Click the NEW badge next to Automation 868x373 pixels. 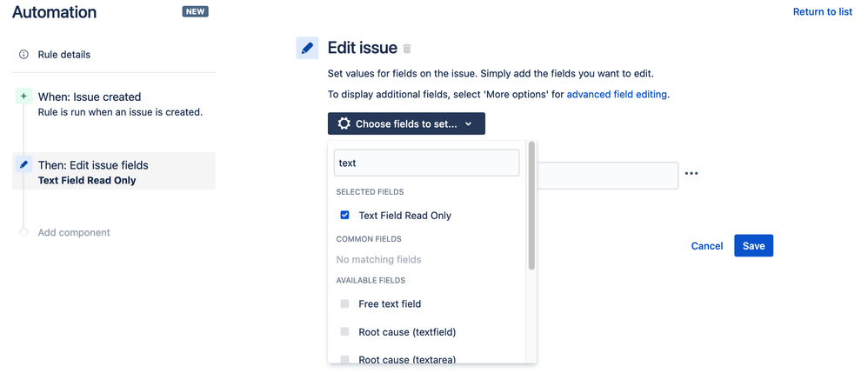tap(196, 11)
